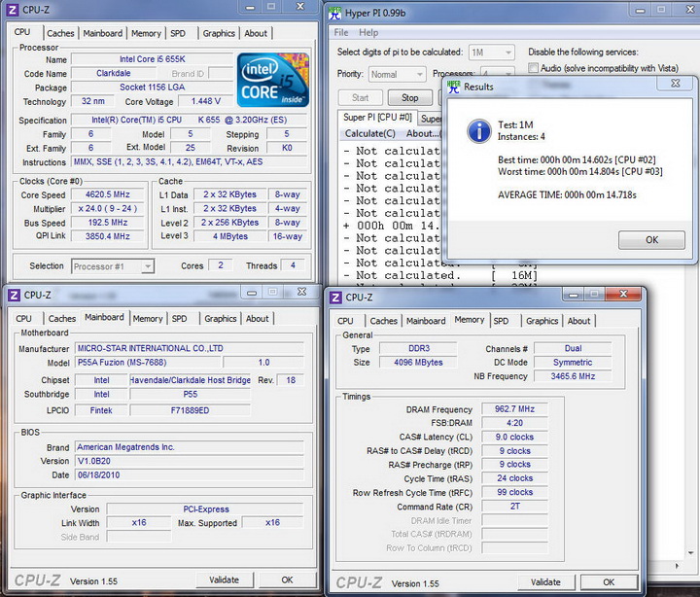Click the CPU-Z logo icon in top CPU window title bar
Screen dimensions: 700x597
(x=13, y=10)
